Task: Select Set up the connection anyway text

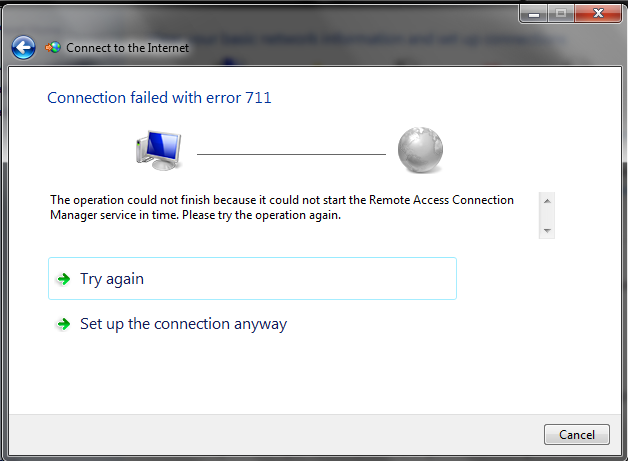Action: tap(183, 324)
